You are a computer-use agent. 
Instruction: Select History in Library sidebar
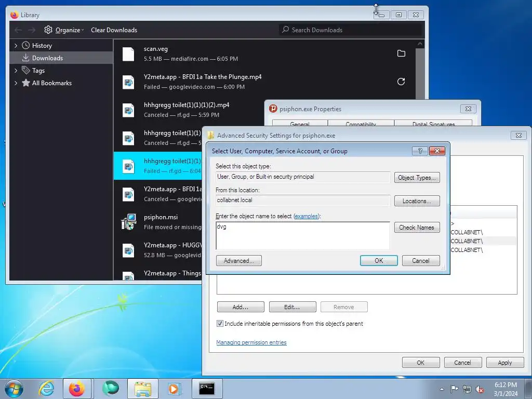pyautogui.click(x=42, y=46)
